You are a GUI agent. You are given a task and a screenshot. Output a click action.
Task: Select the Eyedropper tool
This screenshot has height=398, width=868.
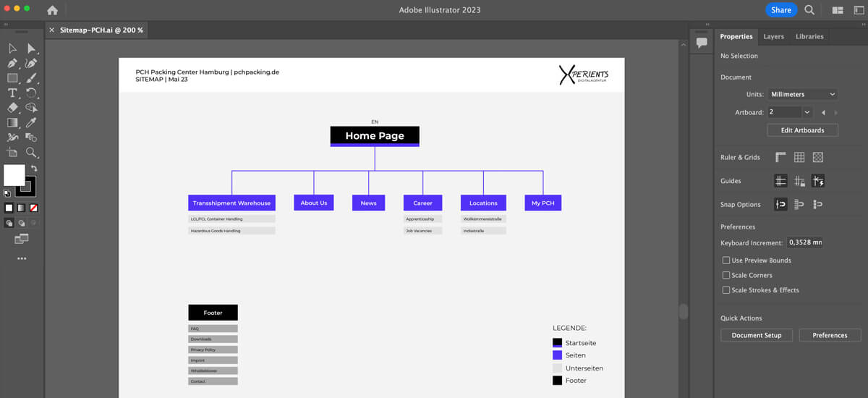click(x=31, y=123)
